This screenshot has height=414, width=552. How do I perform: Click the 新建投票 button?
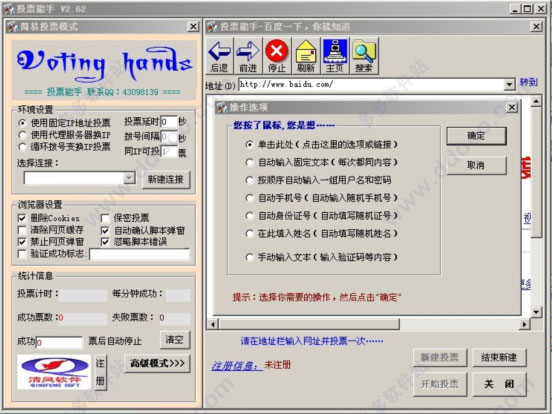click(x=440, y=358)
